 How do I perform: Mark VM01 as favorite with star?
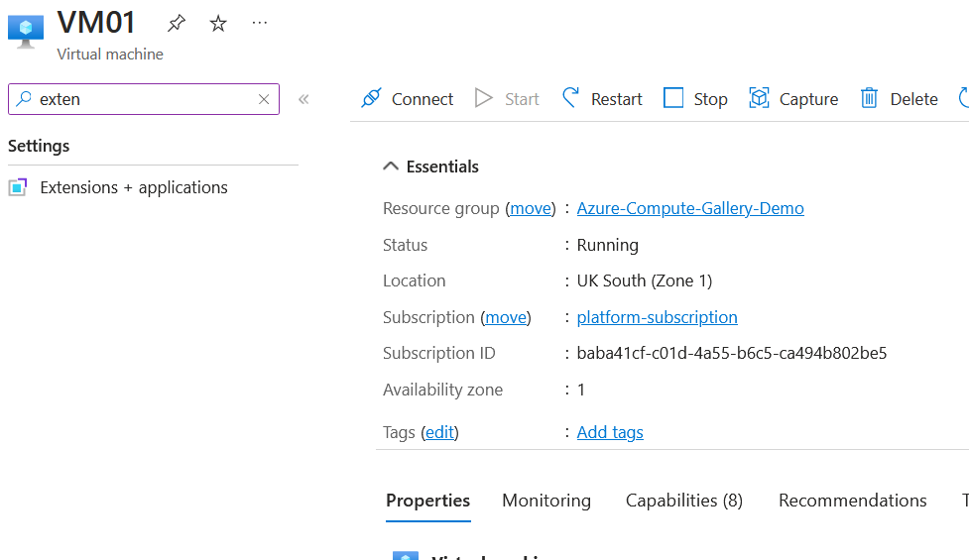[218, 23]
